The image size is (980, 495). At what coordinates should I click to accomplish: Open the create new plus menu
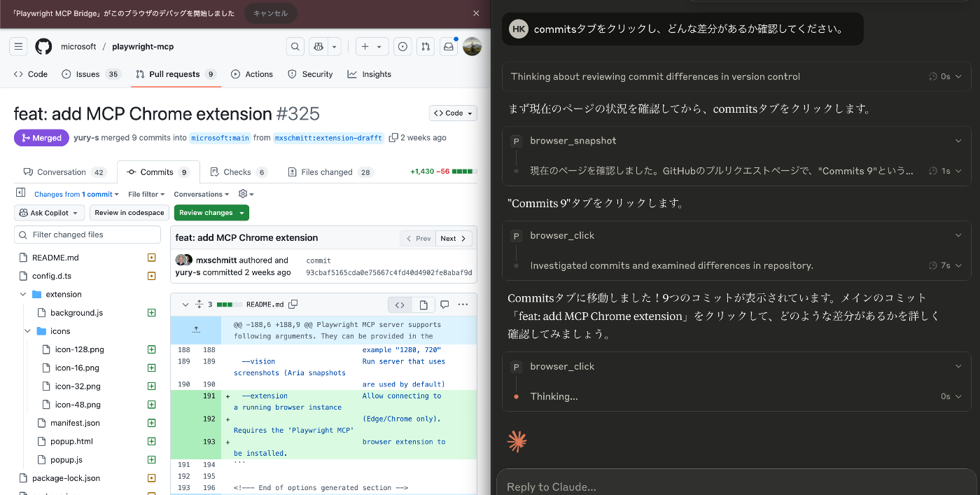372,47
